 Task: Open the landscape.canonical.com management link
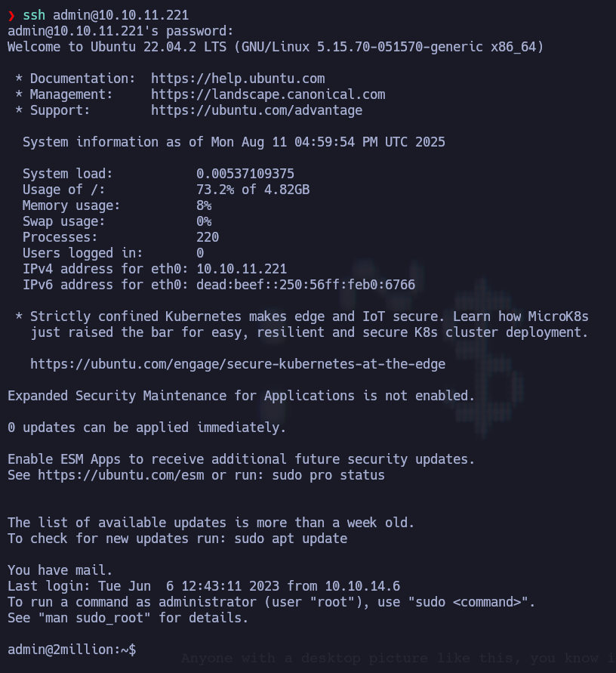tap(268, 94)
